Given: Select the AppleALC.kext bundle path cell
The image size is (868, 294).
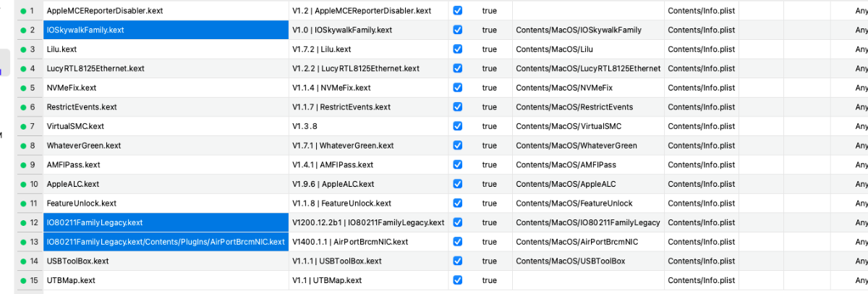Looking at the screenshot, I should 165,184.
